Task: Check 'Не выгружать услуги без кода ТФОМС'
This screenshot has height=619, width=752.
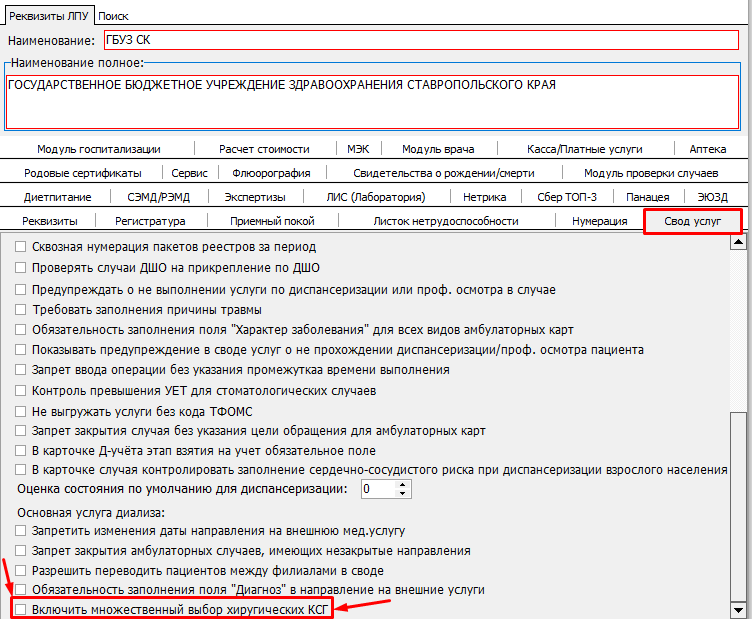Action: (x=22, y=411)
